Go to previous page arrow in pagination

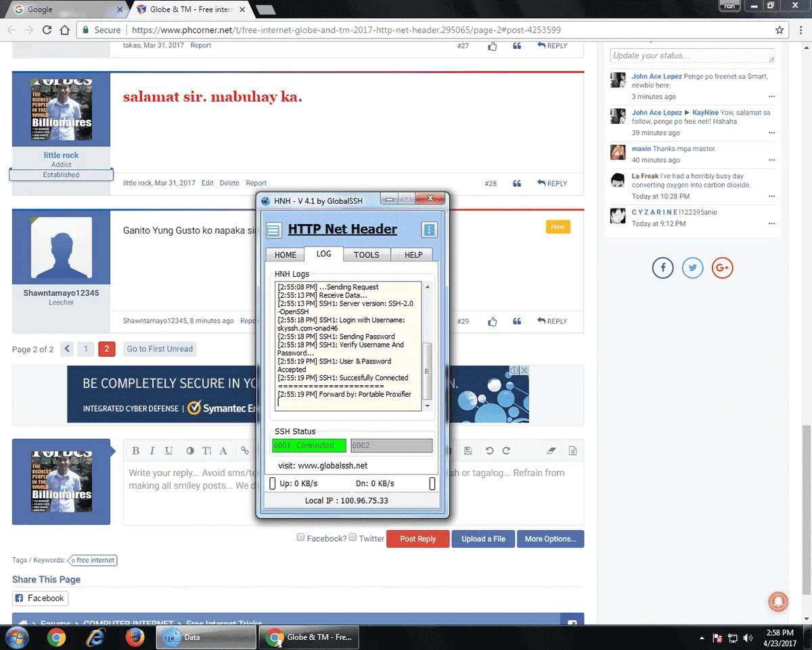pos(67,349)
